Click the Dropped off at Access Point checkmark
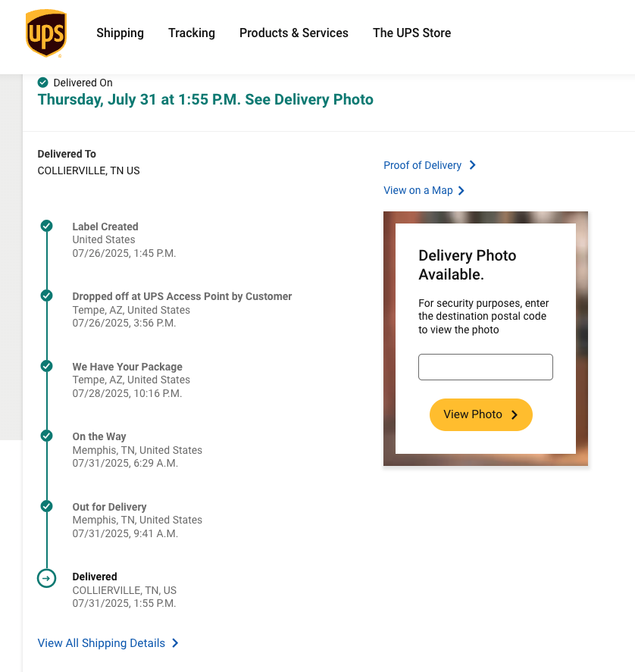 click(47, 295)
